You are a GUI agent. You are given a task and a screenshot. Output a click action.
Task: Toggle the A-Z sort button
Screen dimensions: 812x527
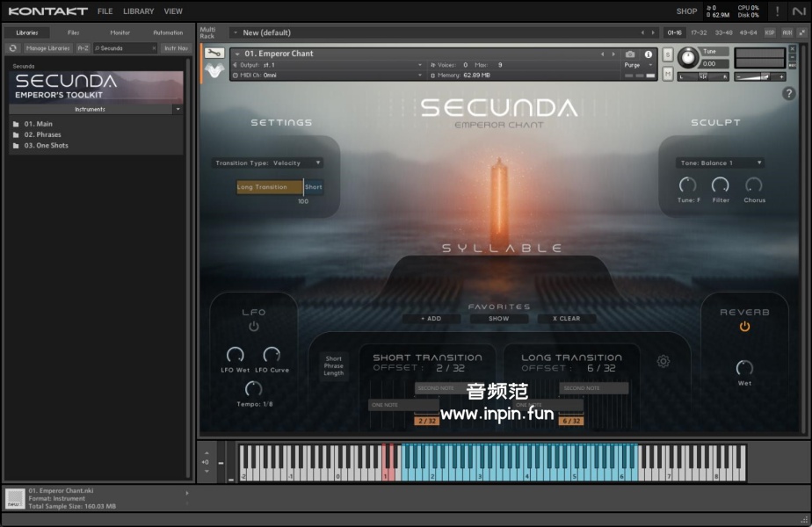(x=83, y=48)
